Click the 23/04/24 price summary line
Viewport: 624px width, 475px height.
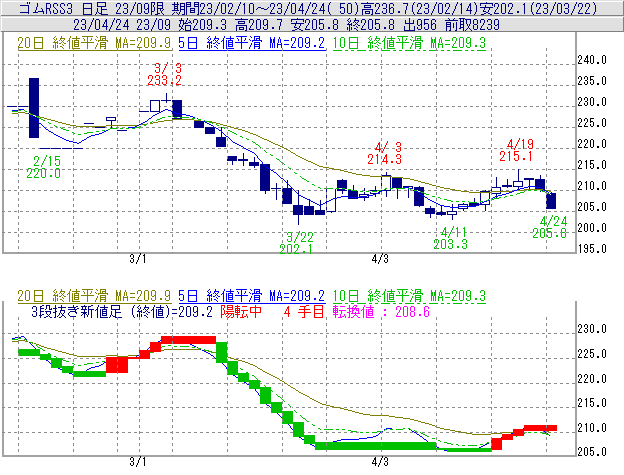click(287, 25)
